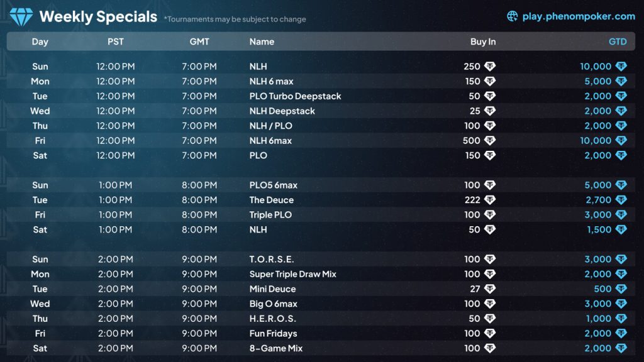Click the Buy In column header
Image resolution: width=644 pixels, height=362 pixels.
click(x=483, y=41)
